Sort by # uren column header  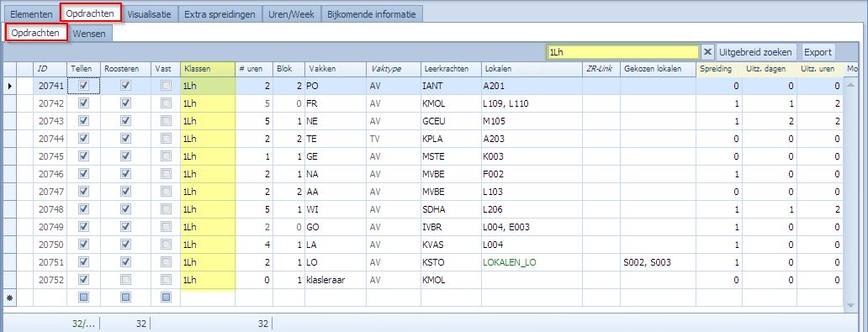click(x=254, y=69)
